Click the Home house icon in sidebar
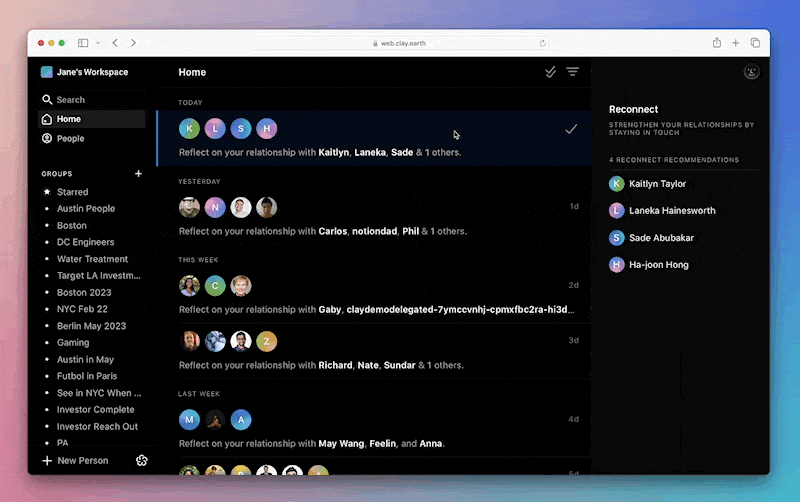This screenshot has width=800, height=502. coord(47,119)
